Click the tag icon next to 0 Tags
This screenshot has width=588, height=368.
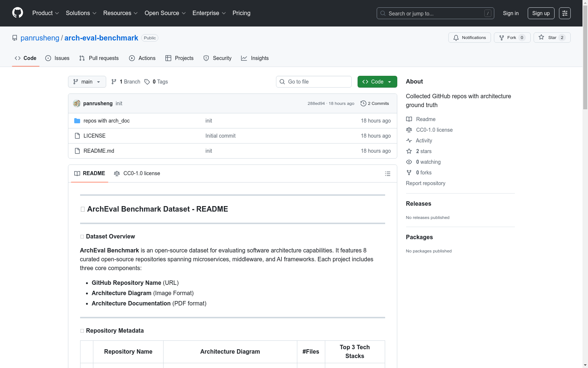147,82
